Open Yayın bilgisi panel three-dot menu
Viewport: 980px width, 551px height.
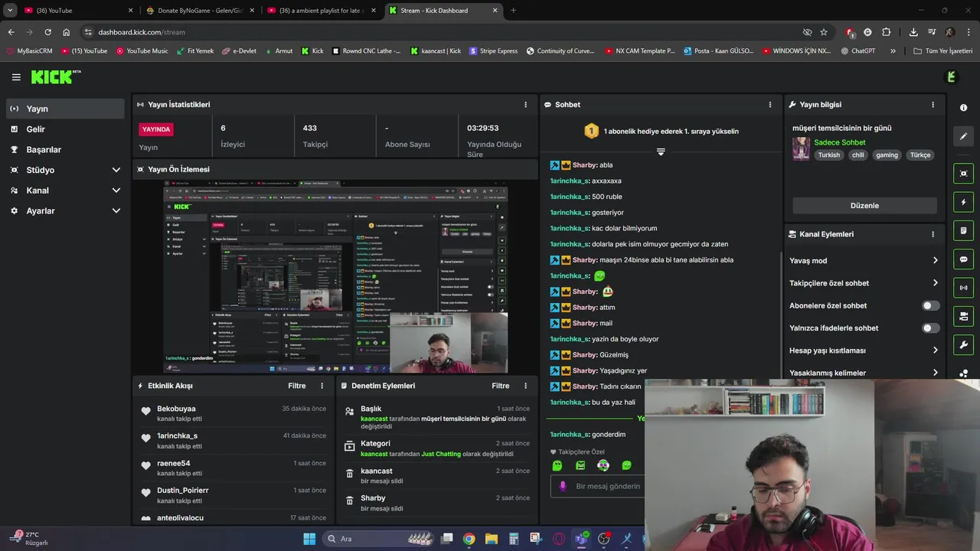click(x=933, y=104)
